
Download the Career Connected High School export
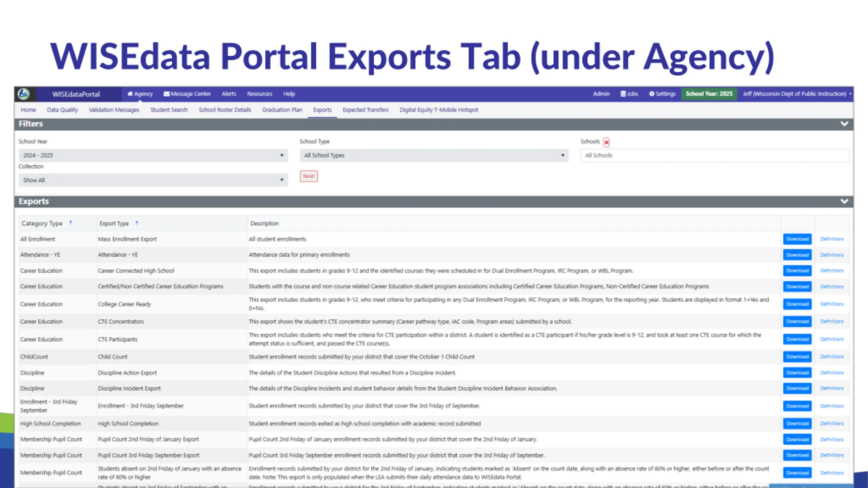click(x=797, y=271)
